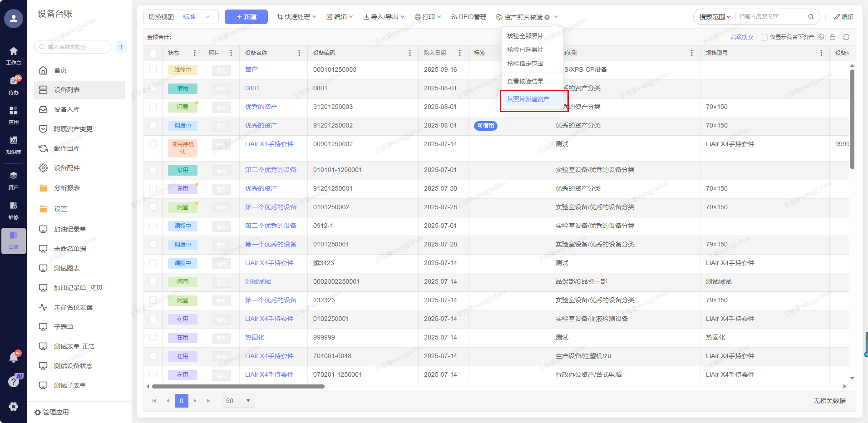Open the 搜索范围 dropdown
Image resolution: width=868 pixels, height=423 pixels.
[x=715, y=17]
